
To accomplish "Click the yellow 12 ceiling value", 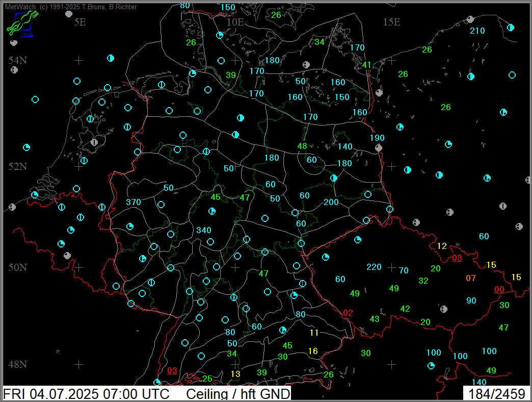I will pos(442,246).
